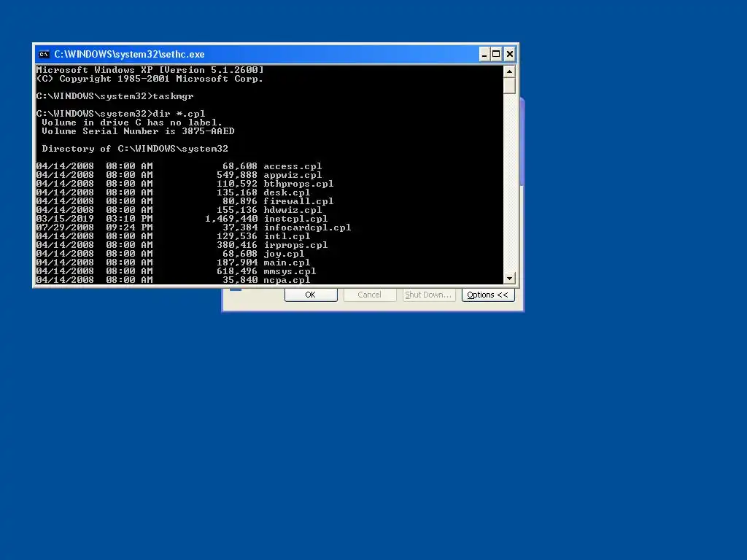Click the title text C:\WINDOWS\system32\sethc.exe
Image resolution: width=747 pixels, height=560 pixels.
click(129, 54)
